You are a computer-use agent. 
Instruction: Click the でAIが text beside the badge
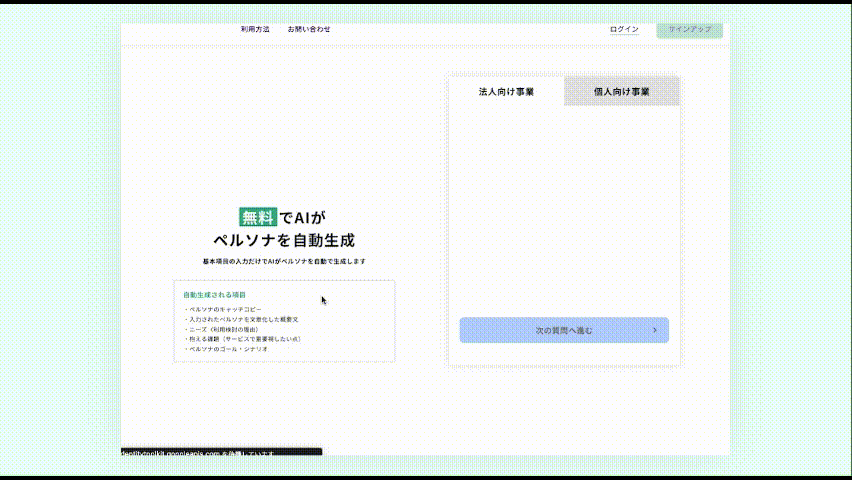[303, 217]
